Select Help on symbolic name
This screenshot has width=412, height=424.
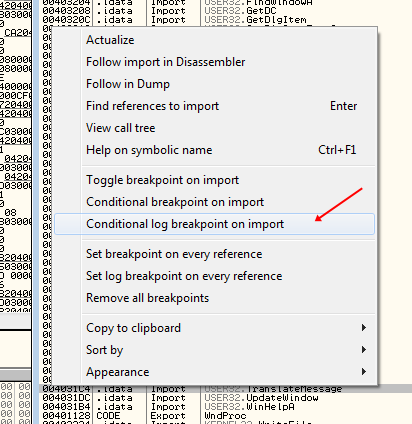tap(215, 150)
